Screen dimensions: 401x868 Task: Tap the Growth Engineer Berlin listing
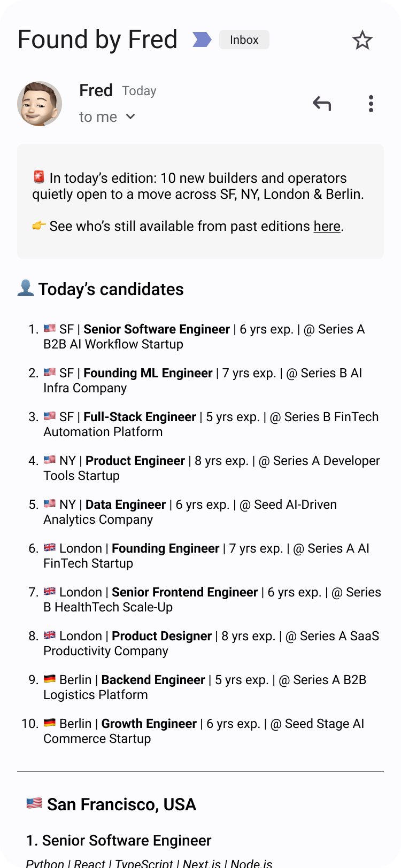[149, 724]
